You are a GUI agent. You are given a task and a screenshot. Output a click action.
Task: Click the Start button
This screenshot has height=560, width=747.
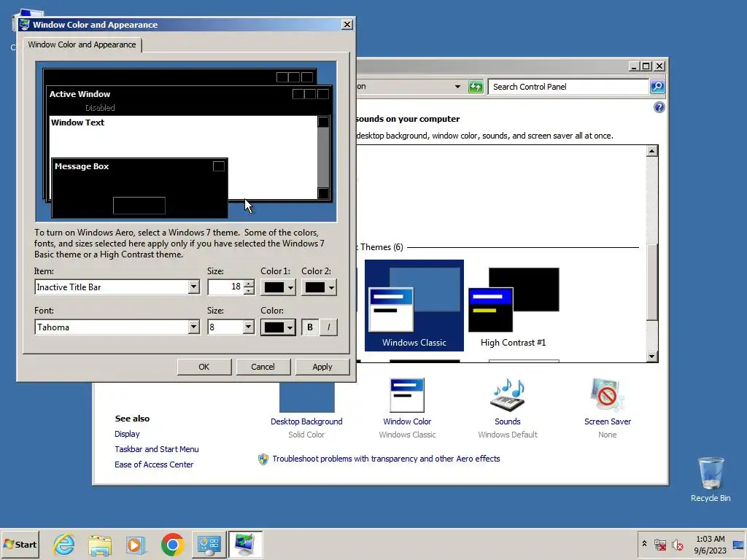(x=20, y=544)
